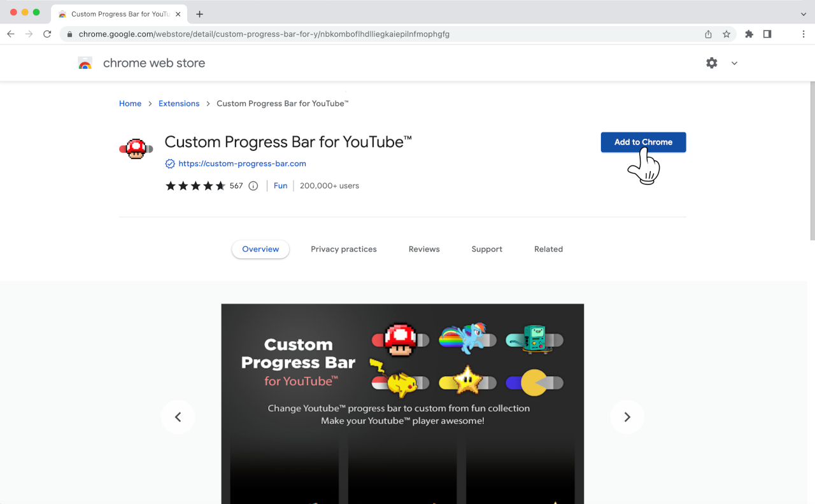Open a new browser tab

pos(199,14)
